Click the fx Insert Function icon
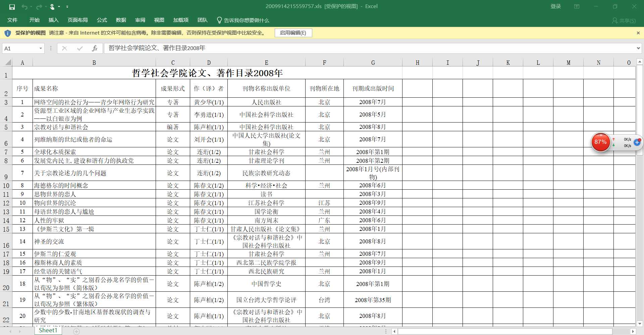This screenshot has height=335, width=644. tap(95, 48)
